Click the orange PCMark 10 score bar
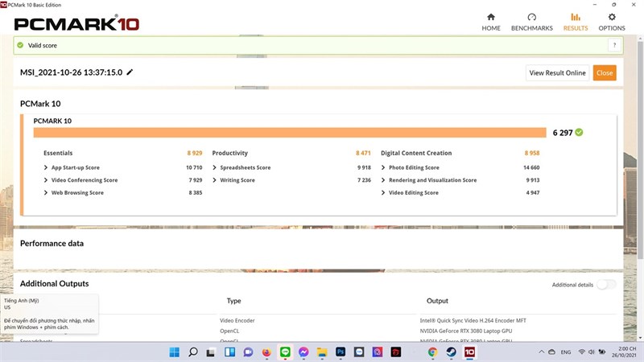 [x=290, y=133]
